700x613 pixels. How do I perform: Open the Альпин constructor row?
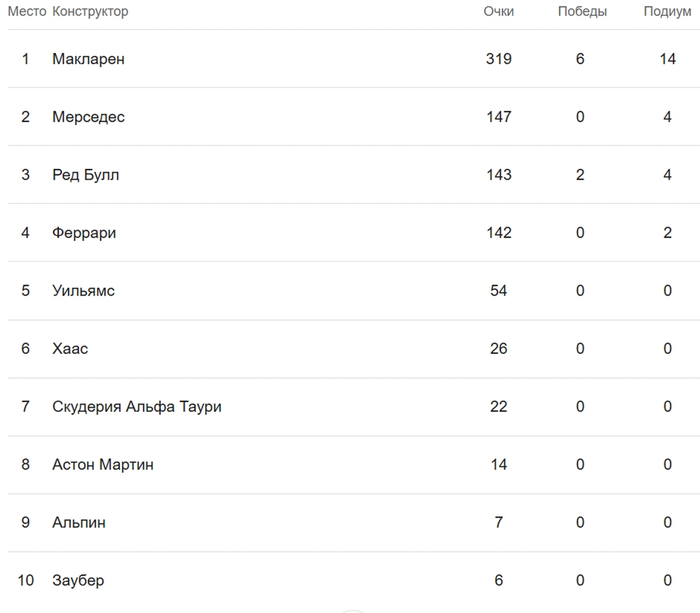(78, 523)
